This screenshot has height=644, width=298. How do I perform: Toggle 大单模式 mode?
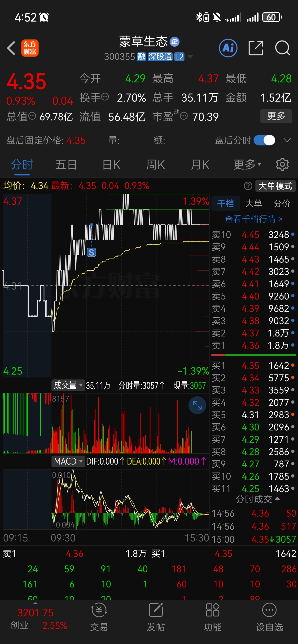pos(275,186)
